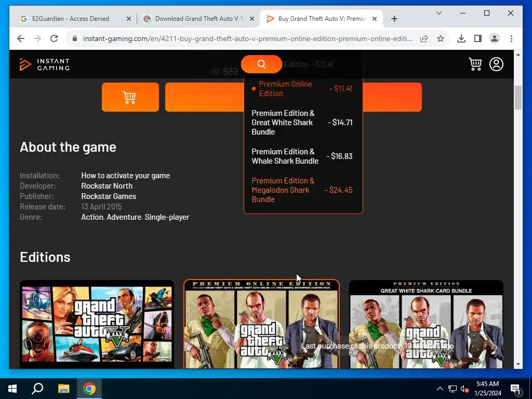Go back in Chrome
Screen dimensions: 532x399
(x=21, y=38)
